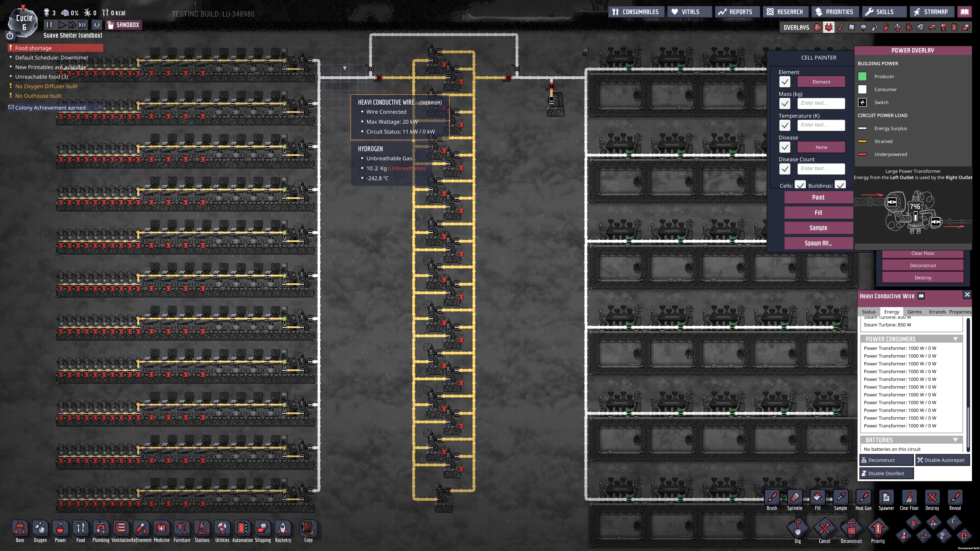The image size is (980, 551).
Task: Choose the Sprinkle sandbox tool
Action: tap(794, 498)
